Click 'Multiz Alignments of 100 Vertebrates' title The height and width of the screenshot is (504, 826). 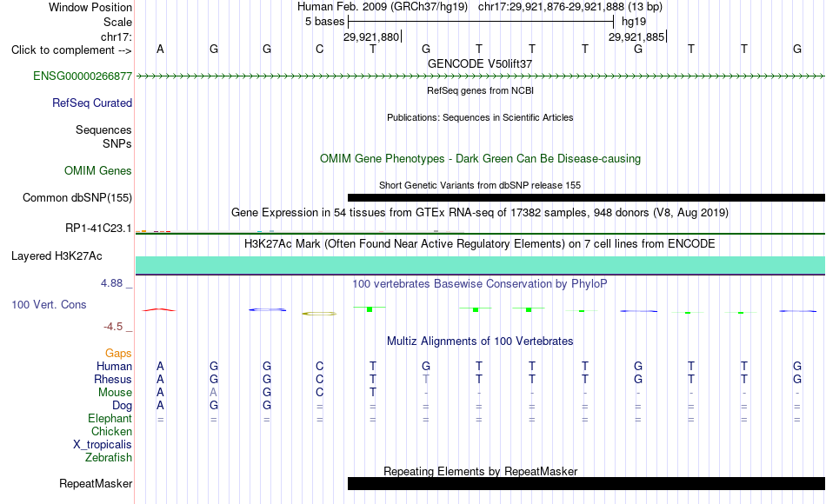click(x=480, y=342)
